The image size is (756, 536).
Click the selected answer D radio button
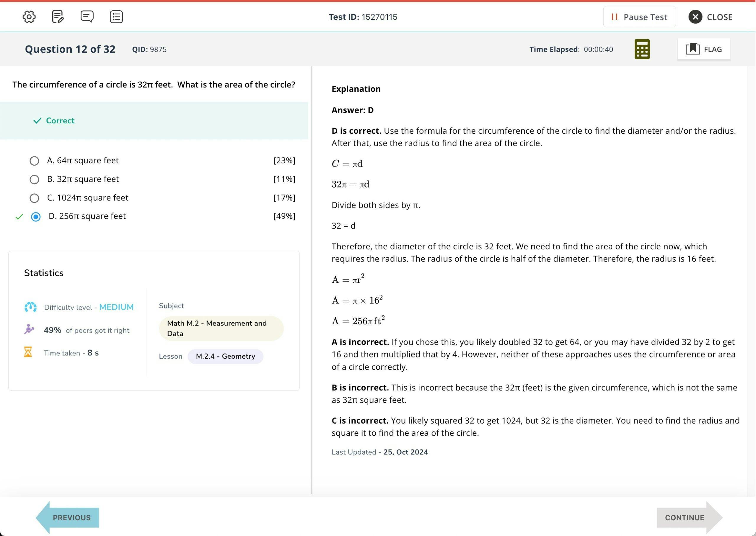click(35, 217)
